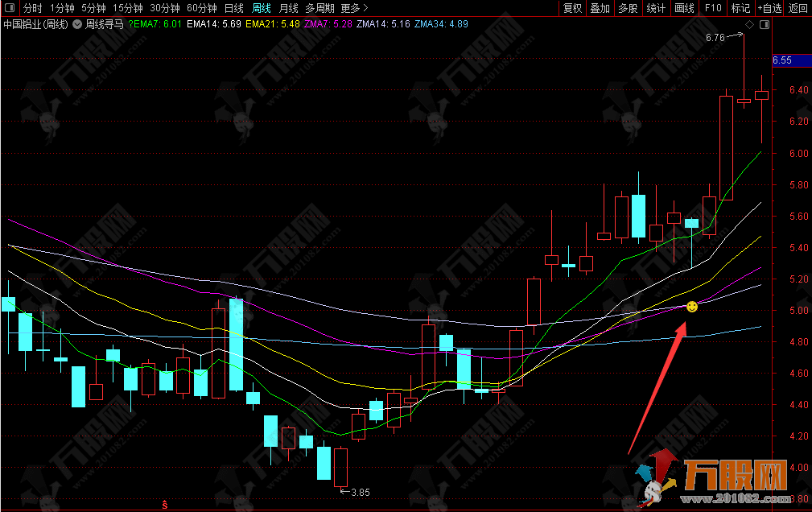Open the 画线 drawing tools
Viewport: 812px width, 512px height.
pos(684,8)
